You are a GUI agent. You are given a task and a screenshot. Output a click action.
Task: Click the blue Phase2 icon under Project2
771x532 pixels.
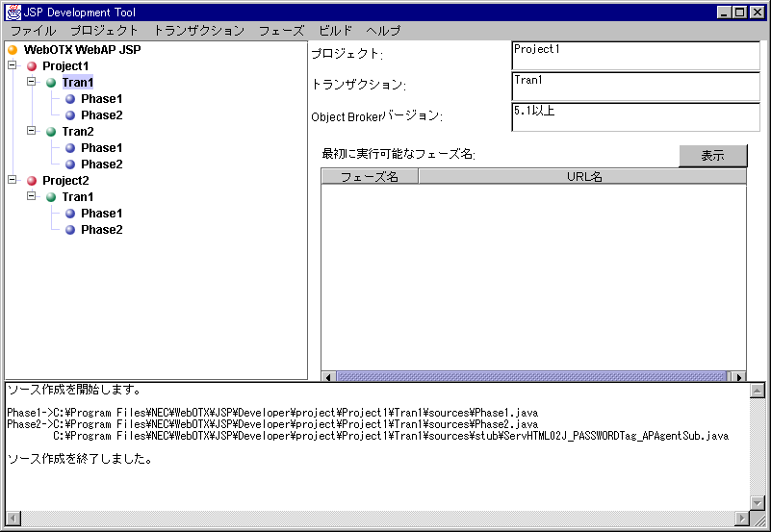pos(70,230)
